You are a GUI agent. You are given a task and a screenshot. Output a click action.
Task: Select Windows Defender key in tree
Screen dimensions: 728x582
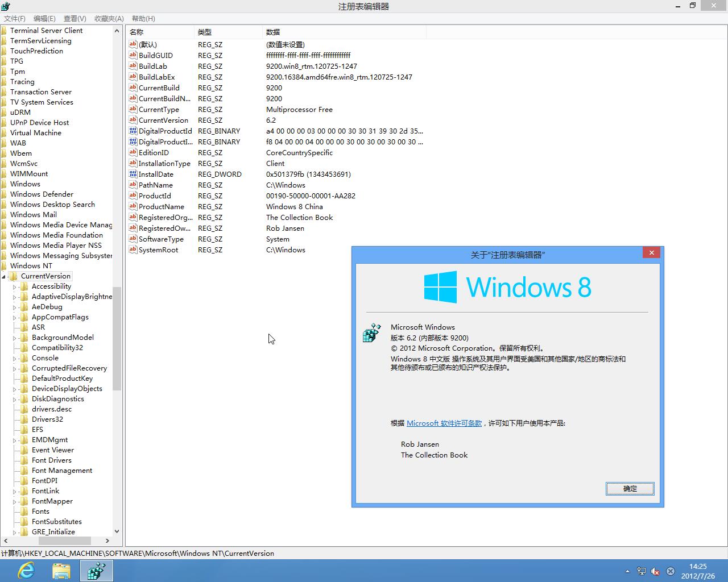pyautogui.click(x=42, y=194)
